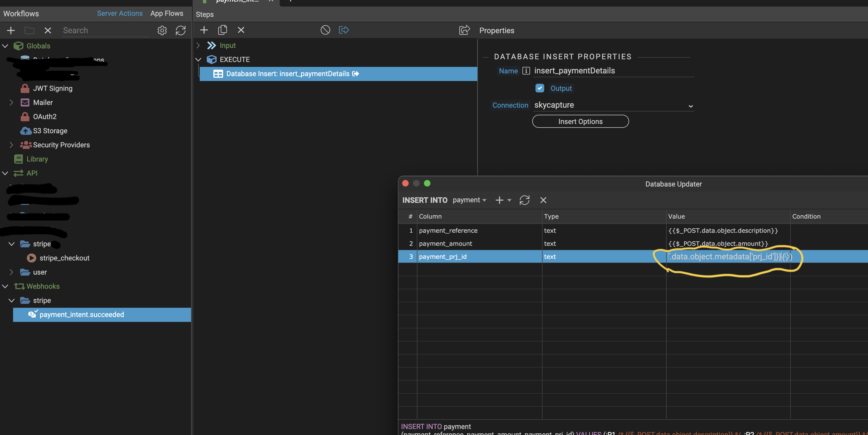
Task: Open S3 Storage in Globals
Action: [50, 130]
